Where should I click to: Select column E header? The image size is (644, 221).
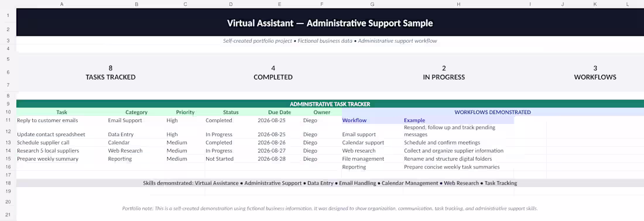(x=279, y=4)
